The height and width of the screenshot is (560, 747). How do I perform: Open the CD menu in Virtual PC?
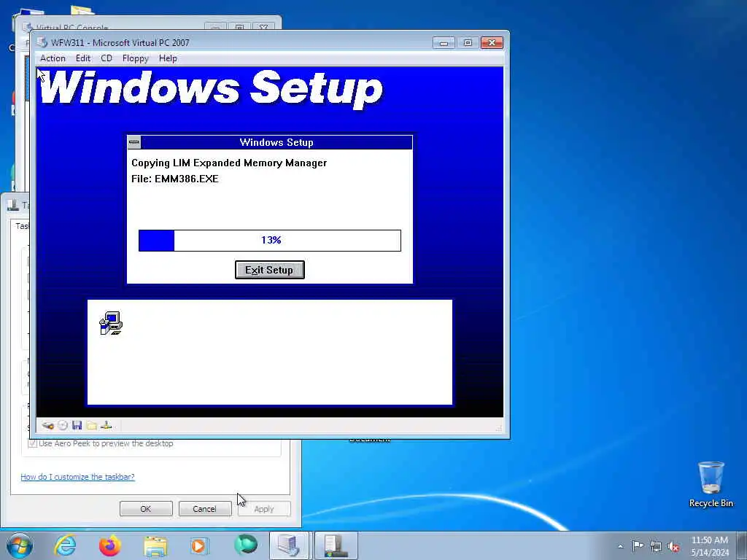point(107,58)
